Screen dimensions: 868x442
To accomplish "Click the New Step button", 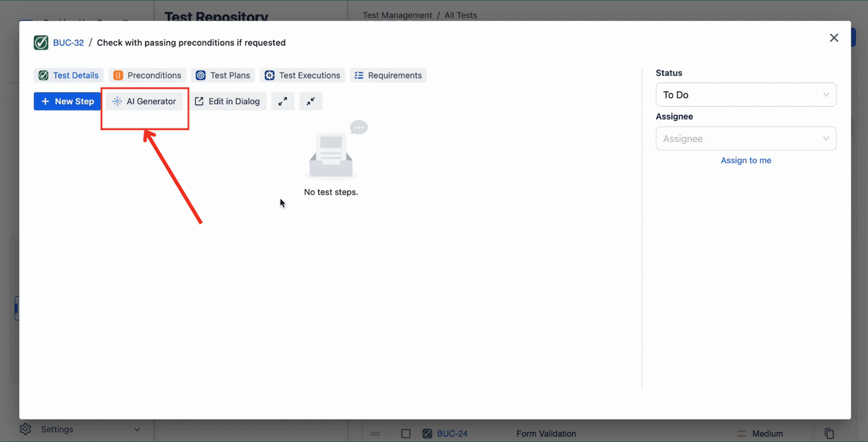I will pos(67,101).
